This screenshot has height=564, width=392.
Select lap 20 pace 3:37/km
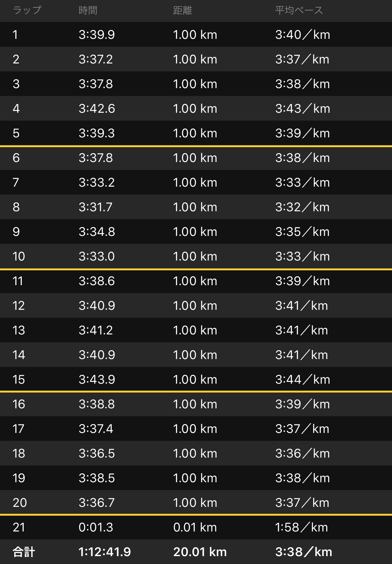click(302, 503)
